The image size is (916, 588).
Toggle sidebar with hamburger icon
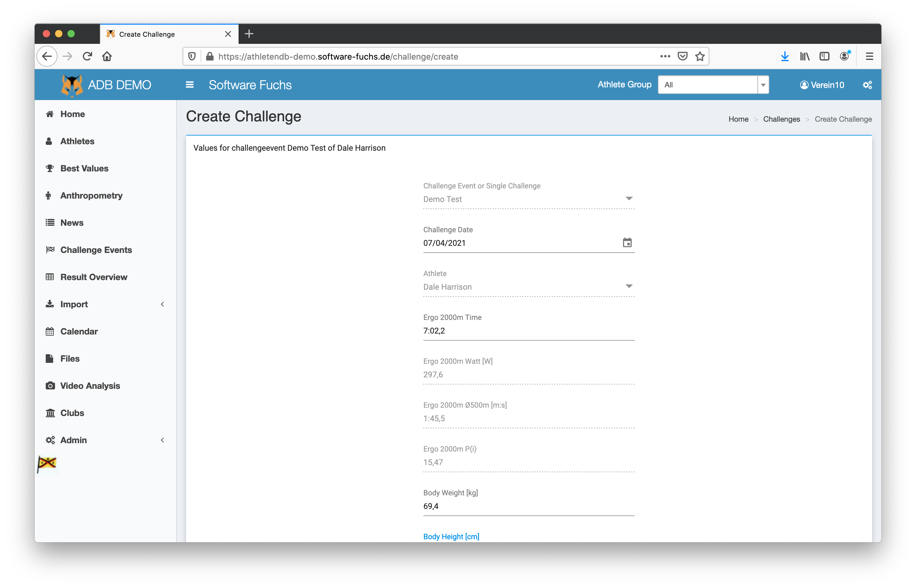(189, 85)
